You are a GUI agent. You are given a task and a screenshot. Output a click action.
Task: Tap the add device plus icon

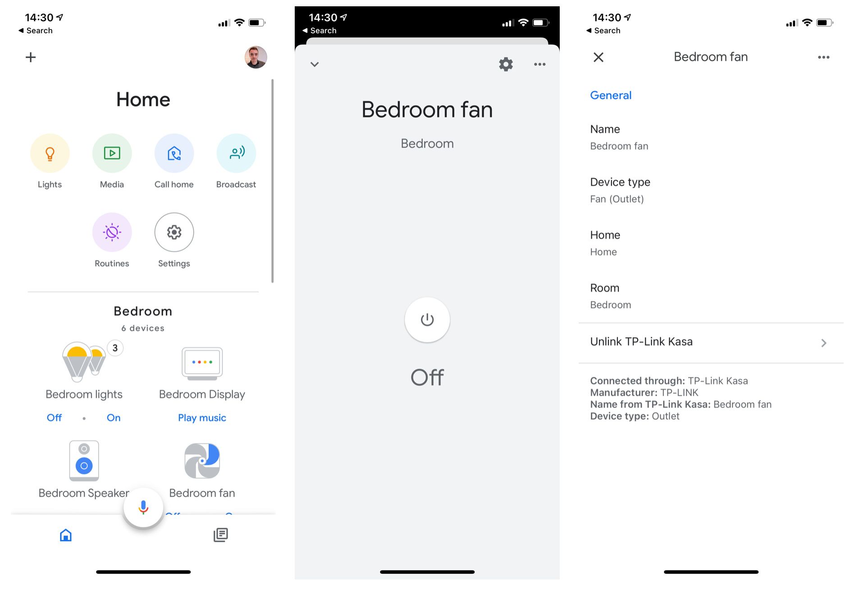coord(30,57)
